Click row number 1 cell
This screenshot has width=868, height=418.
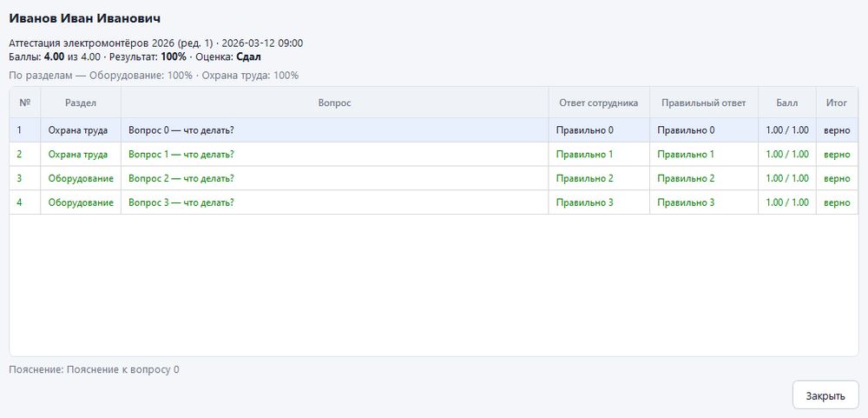(x=25, y=130)
